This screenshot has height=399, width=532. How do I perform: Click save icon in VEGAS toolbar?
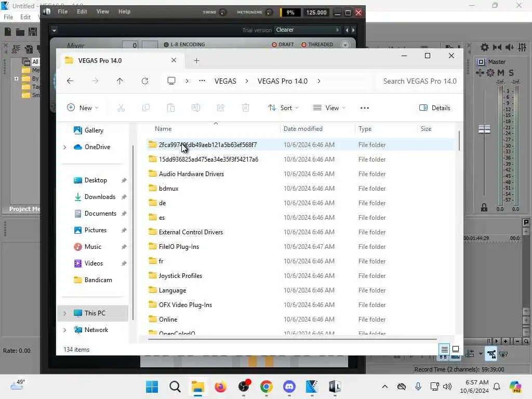33,32
